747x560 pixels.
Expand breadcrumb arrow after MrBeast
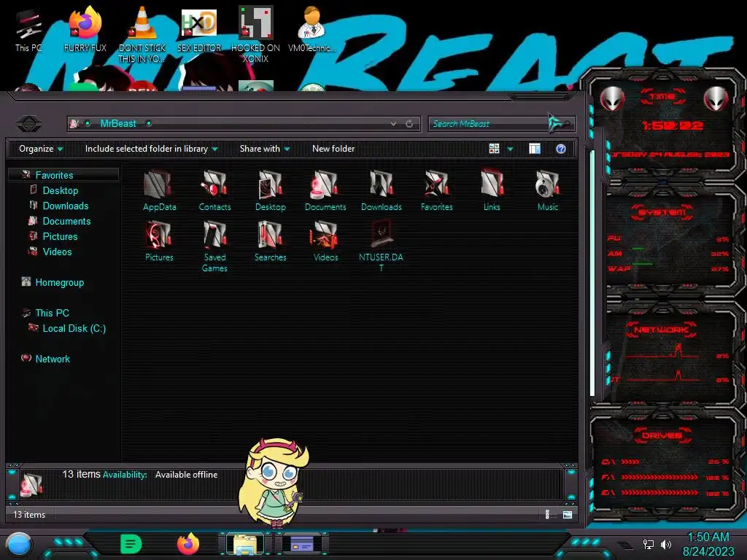click(x=149, y=124)
